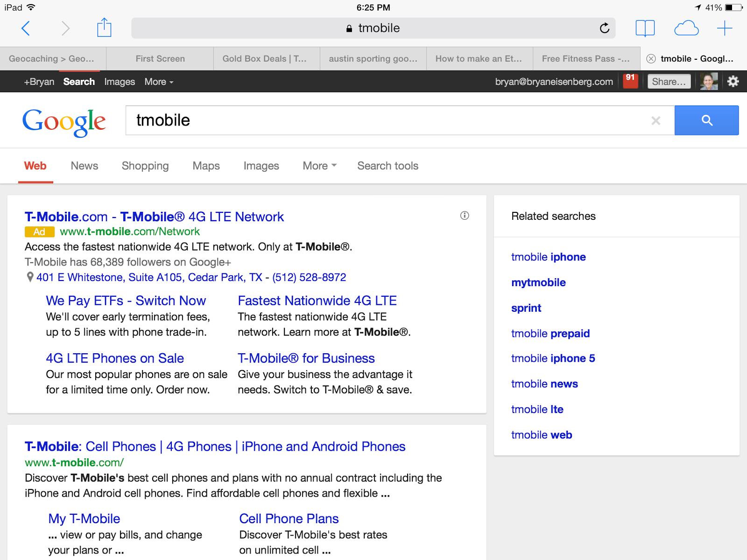Select the Shopping results tab
Screen dimensions: 747x560
point(145,166)
